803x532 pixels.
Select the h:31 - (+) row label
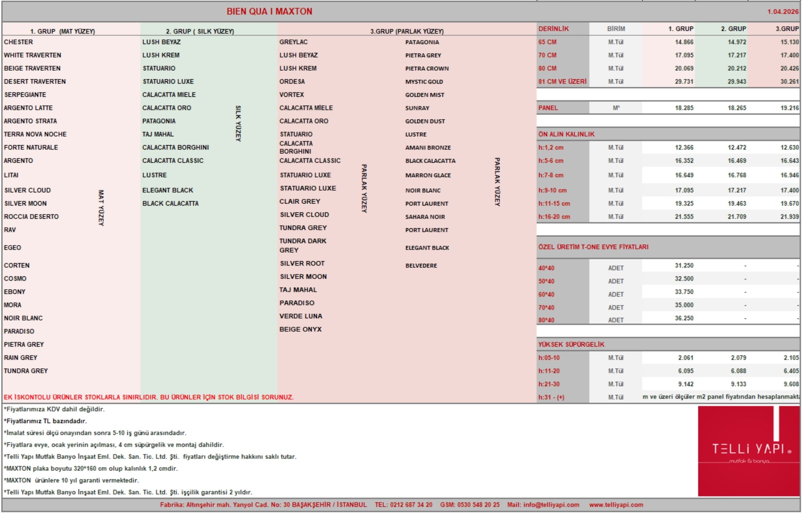pyautogui.click(x=551, y=397)
